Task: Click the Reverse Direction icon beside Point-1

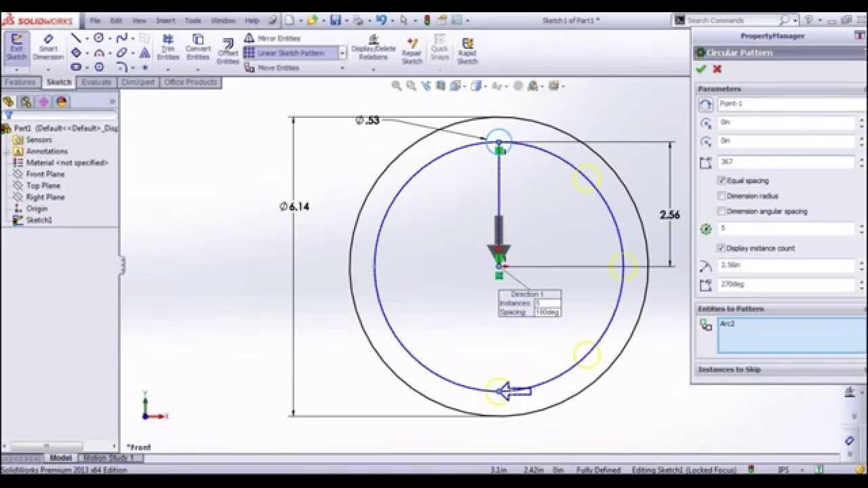Action: pos(705,104)
